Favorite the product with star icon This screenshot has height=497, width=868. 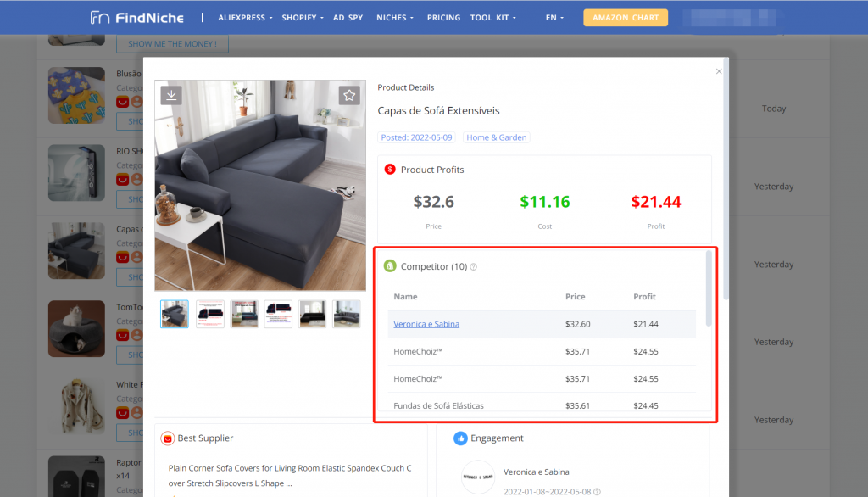tap(349, 95)
